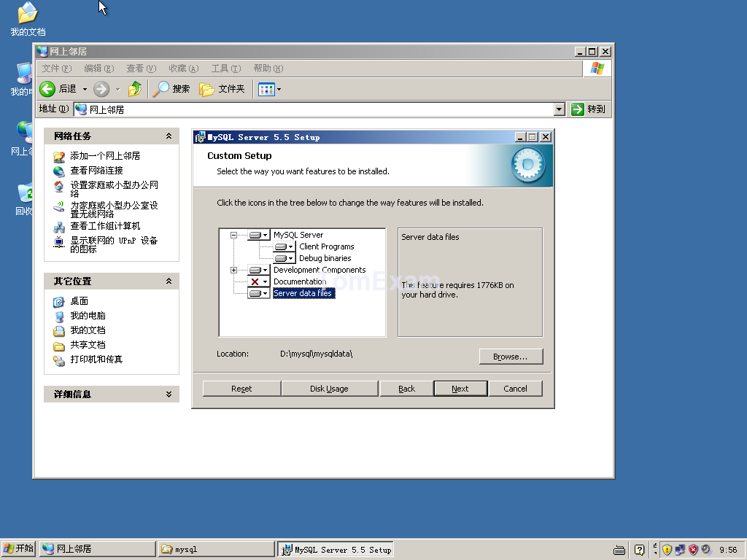Open 工具 menu in 网上邻居 window
747x560 pixels.
(x=226, y=69)
